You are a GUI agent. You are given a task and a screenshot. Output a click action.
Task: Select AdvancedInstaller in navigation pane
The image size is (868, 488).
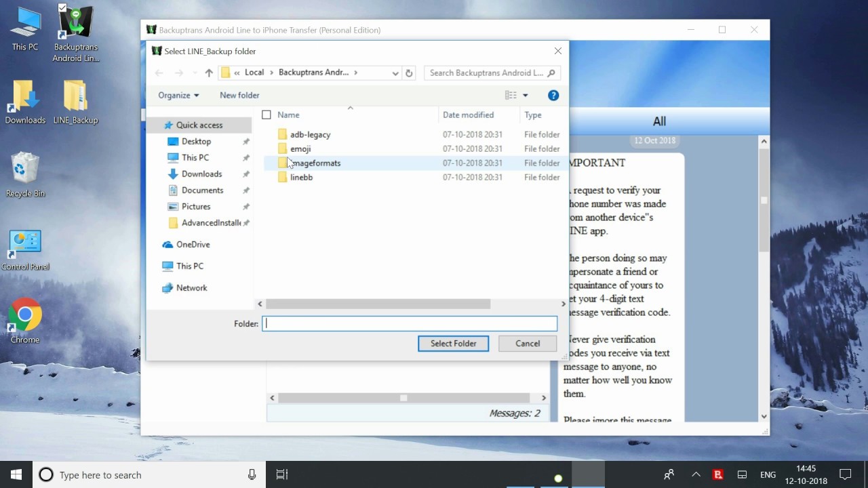tap(211, 223)
